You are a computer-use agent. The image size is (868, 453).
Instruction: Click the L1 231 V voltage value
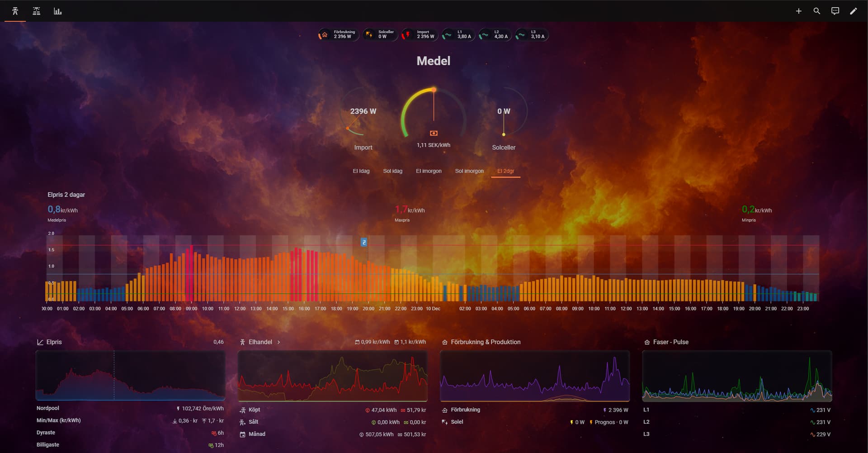click(x=820, y=410)
